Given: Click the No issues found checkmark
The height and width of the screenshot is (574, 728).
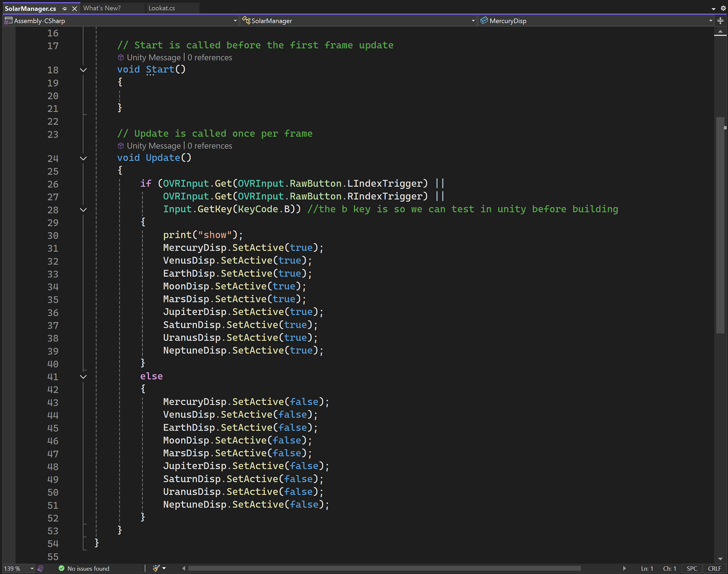Looking at the screenshot, I should click(61, 568).
